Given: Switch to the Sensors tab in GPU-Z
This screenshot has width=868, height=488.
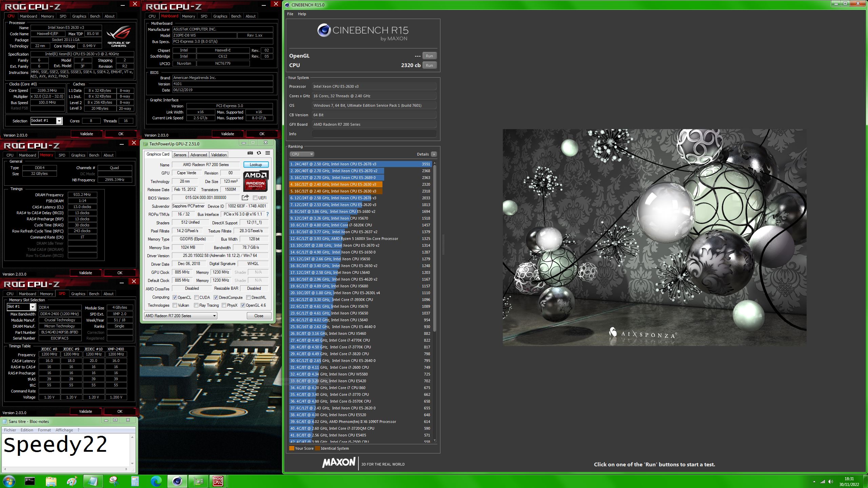Looking at the screenshot, I should [x=180, y=155].
